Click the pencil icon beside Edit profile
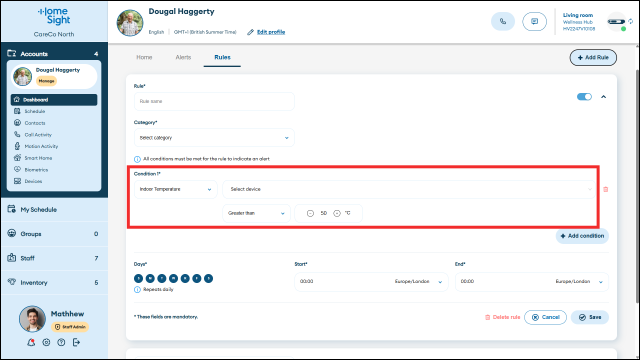This screenshot has width=640, height=360. click(250, 32)
